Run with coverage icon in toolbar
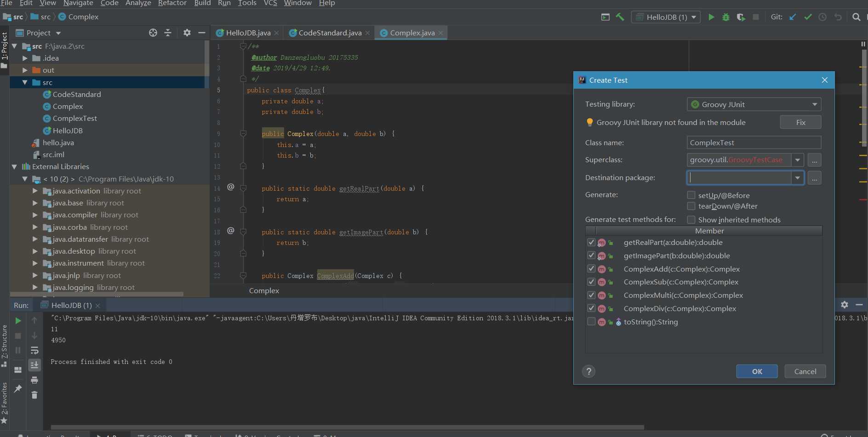This screenshot has width=868, height=437. pyautogui.click(x=741, y=17)
